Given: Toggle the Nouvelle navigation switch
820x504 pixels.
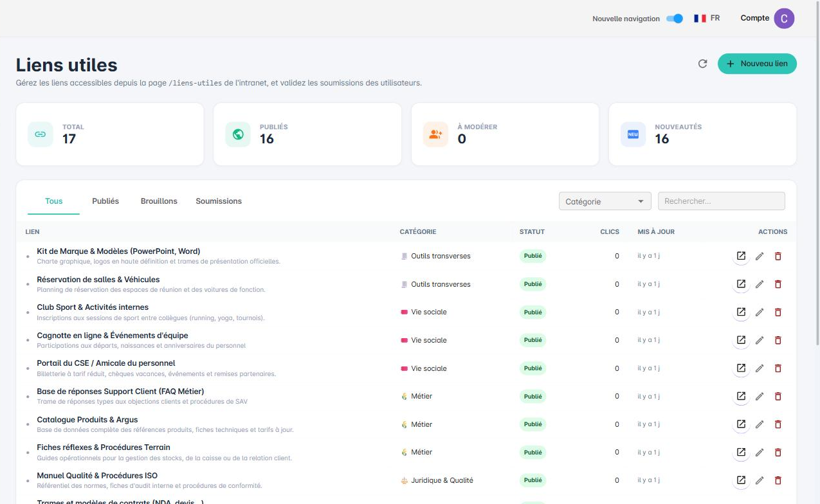Looking at the screenshot, I should click(x=675, y=19).
